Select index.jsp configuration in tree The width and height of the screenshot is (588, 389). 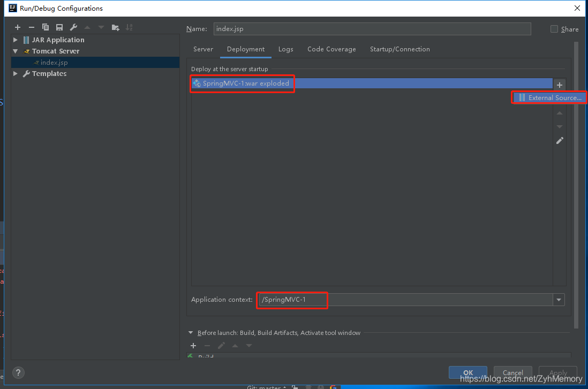click(x=95, y=63)
